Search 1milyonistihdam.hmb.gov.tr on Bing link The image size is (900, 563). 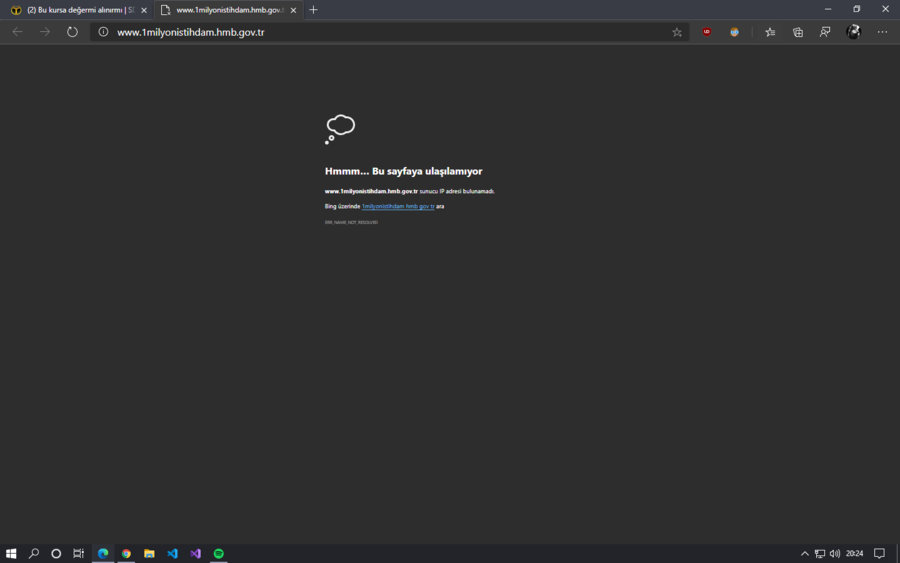coord(398,206)
